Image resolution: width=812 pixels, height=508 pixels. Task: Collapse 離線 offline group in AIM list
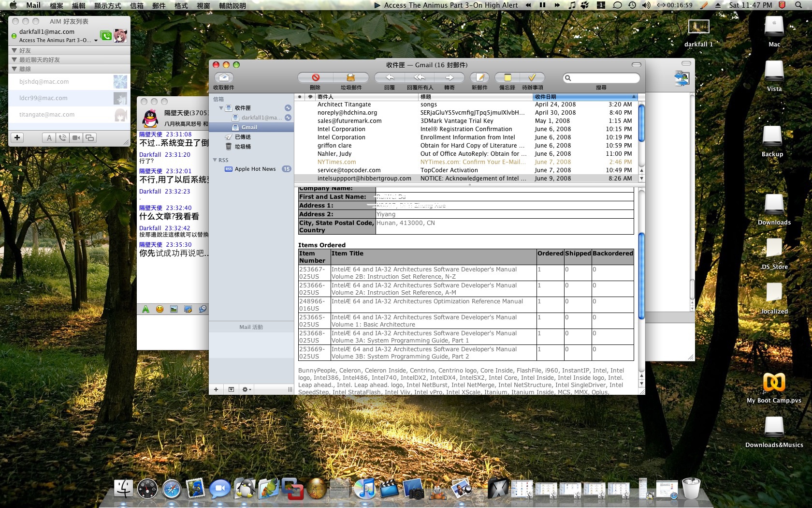[14, 69]
